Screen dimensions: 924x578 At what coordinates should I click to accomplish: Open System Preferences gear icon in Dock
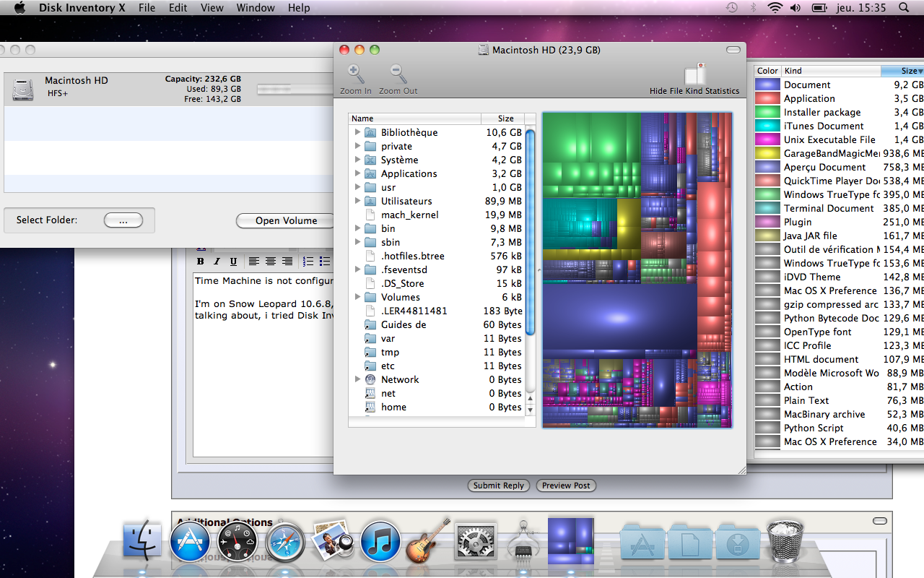click(x=475, y=541)
